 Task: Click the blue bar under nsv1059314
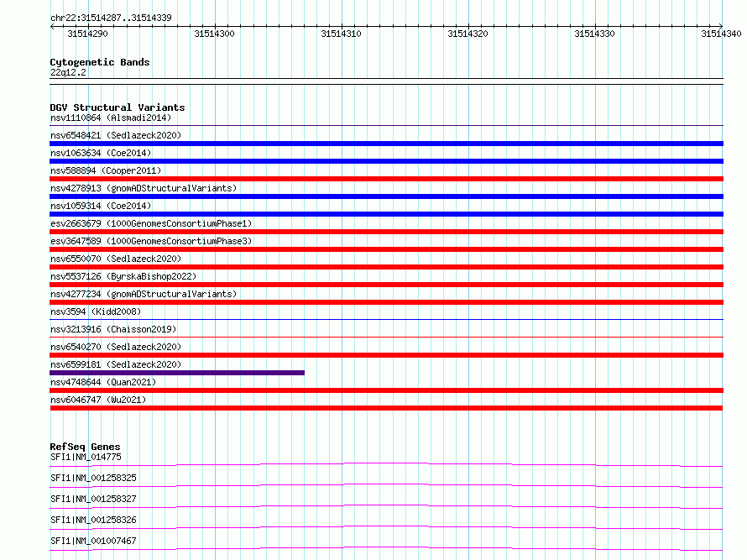coord(386,214)
